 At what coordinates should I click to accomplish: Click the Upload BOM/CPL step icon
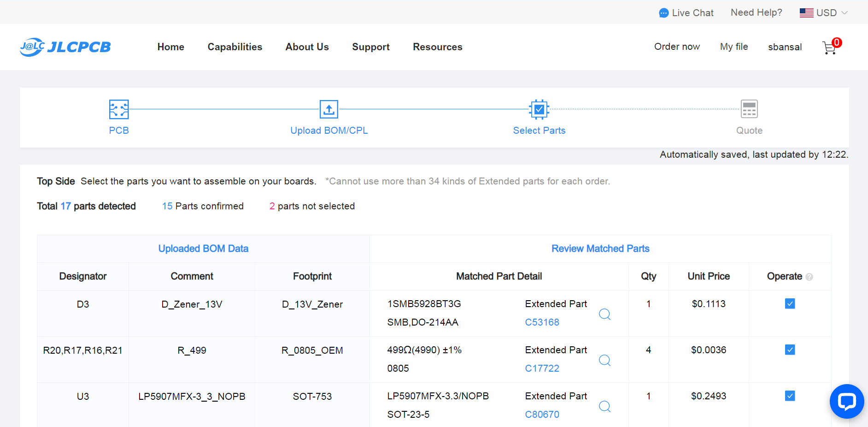(329, 109)
